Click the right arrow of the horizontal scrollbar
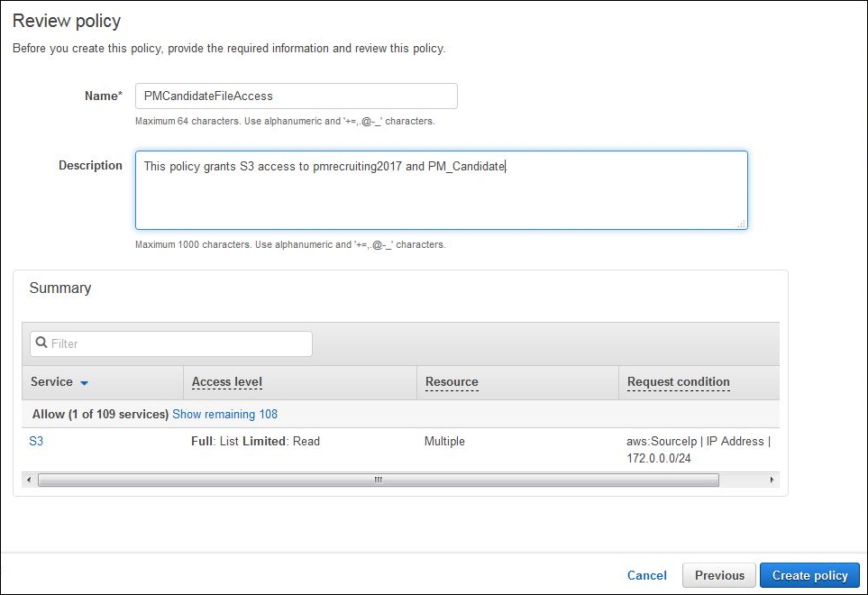Image resolution: width=868 pixels, height=595 pixels. [772, 481]
